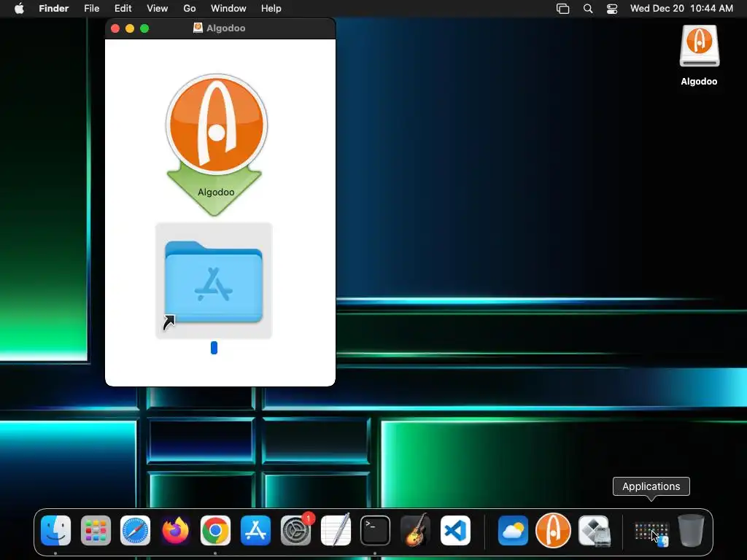The image size is (747, 560).
Task: Click the Algodoo window title proxy icon
Action: pyautogui.click(x=198, y=28)
